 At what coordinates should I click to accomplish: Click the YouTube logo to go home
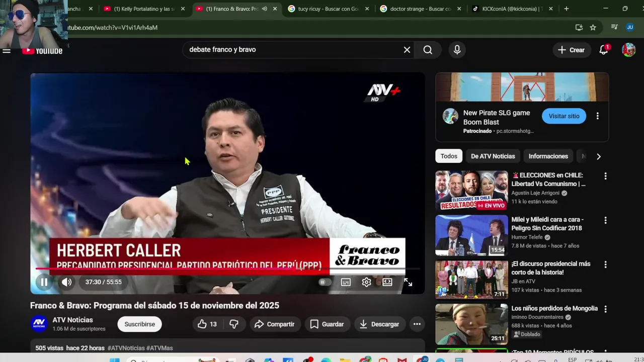[x=42, y=51]
